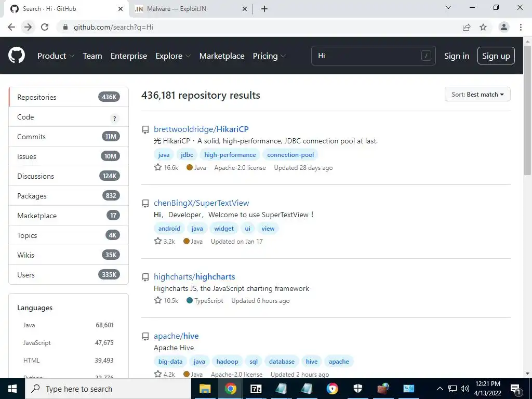Image resolution: width=532 pixels, height=399 pixels.
Task: Filter by JavaScript language in sidebar
Action: tap(69, 343)
